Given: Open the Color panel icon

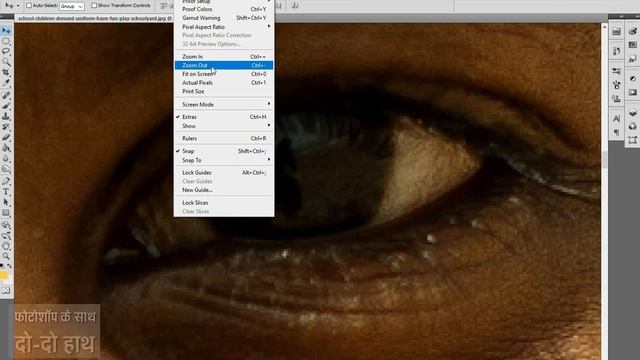Looking at the screenshot, I should pos(633,31).
